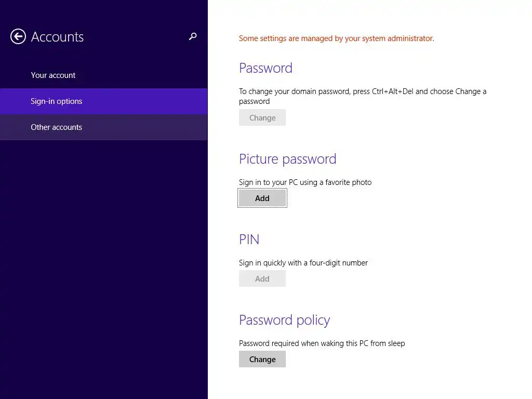Click the Password section heading
532x399 pixels.
[x=265, y=68]
